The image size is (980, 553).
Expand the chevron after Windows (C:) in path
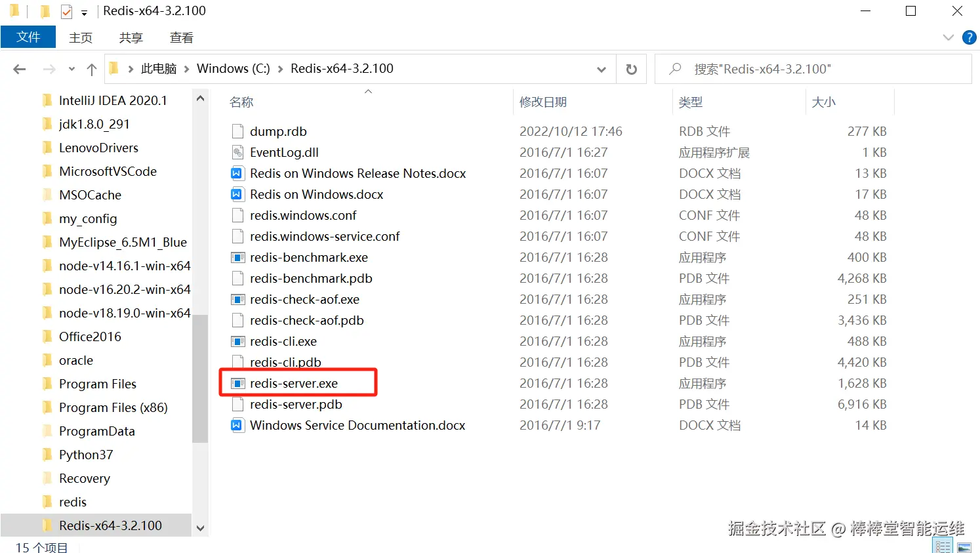(280, 69)
